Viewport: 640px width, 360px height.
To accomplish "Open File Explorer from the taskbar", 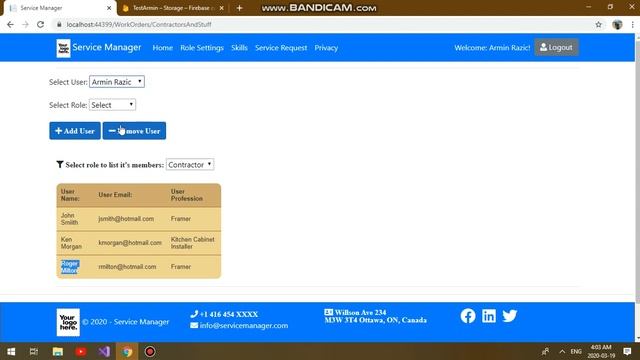I will click(58, 351).
